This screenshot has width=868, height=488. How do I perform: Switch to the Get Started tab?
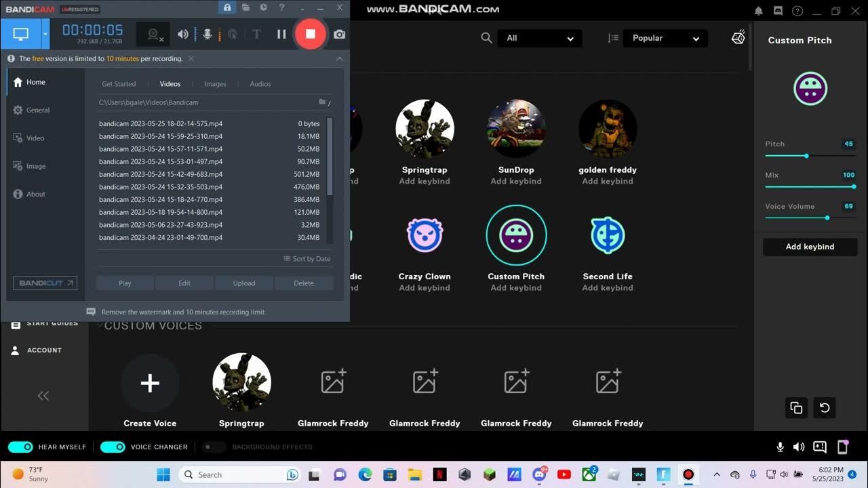(x=119, y=84)
